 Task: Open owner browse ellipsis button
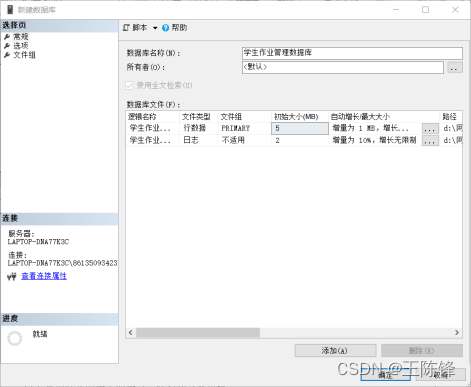click(455, 68)
